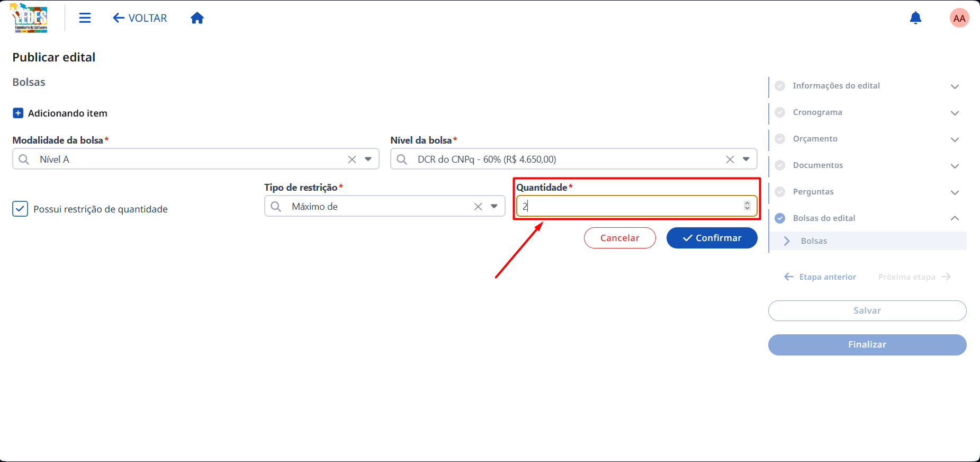
Task: Click the Salvar button
Action: coord(867,310)
